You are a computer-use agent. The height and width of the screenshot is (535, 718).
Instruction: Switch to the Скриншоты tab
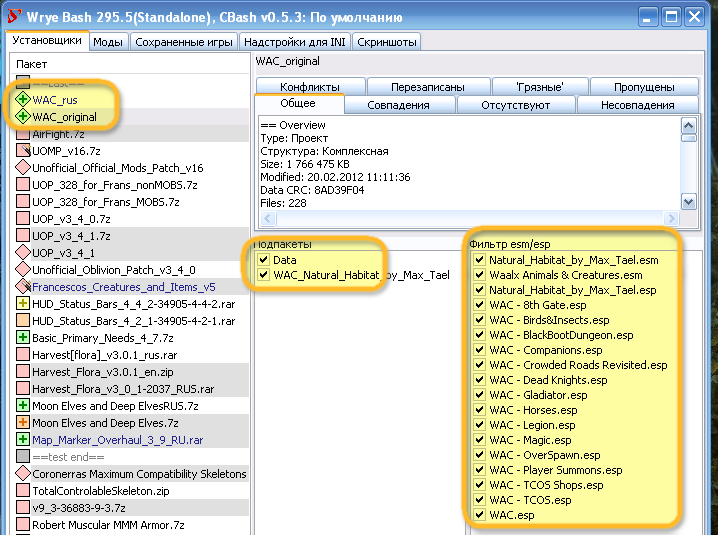[387, 42]
